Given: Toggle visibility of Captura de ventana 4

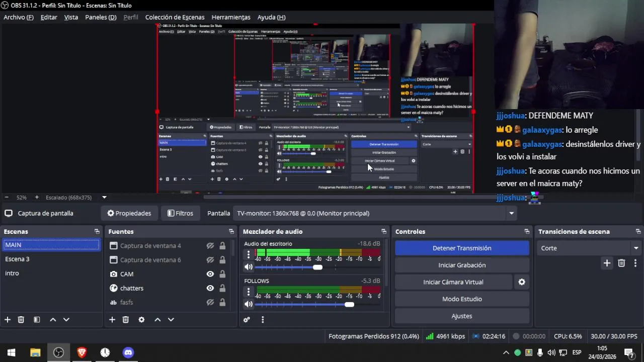Looking at the screenshot, I should coord(210,246).
